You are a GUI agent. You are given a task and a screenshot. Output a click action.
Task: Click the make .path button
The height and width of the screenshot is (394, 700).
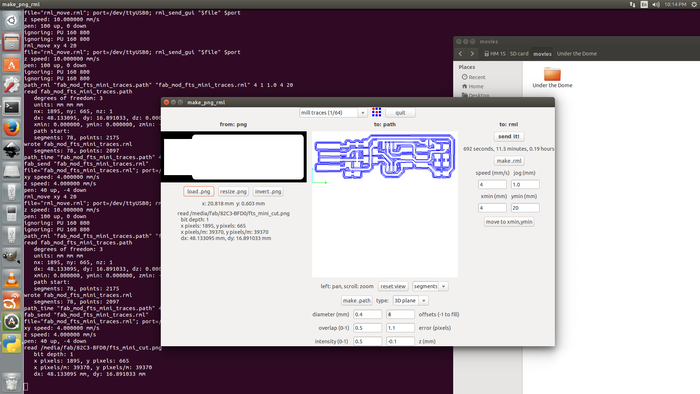click(x=356, y=301)
